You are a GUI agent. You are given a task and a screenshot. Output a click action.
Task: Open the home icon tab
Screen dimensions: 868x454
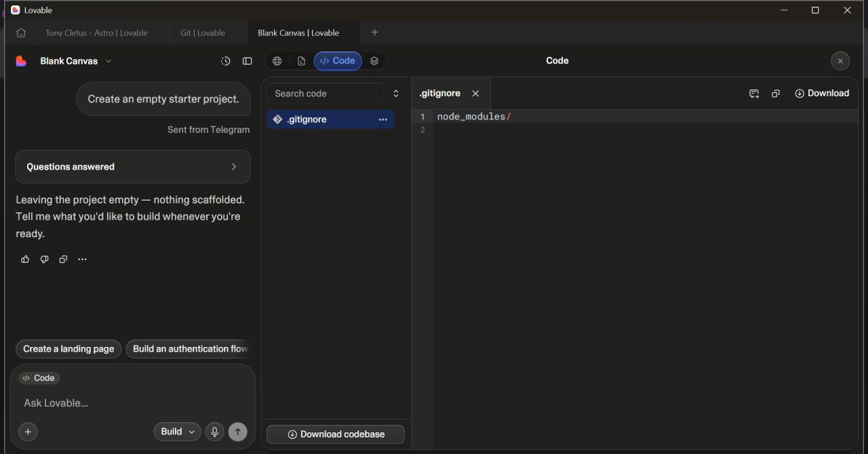point(21,33)
